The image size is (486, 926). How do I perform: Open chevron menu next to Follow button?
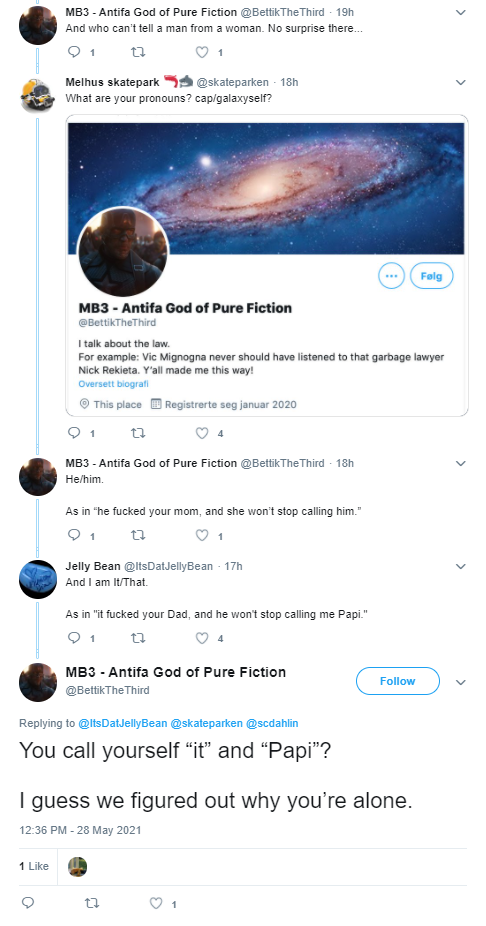coord(461,682)
